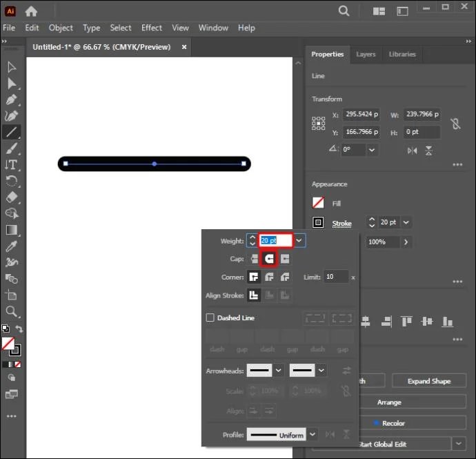Open the File menu

[9, 28]
